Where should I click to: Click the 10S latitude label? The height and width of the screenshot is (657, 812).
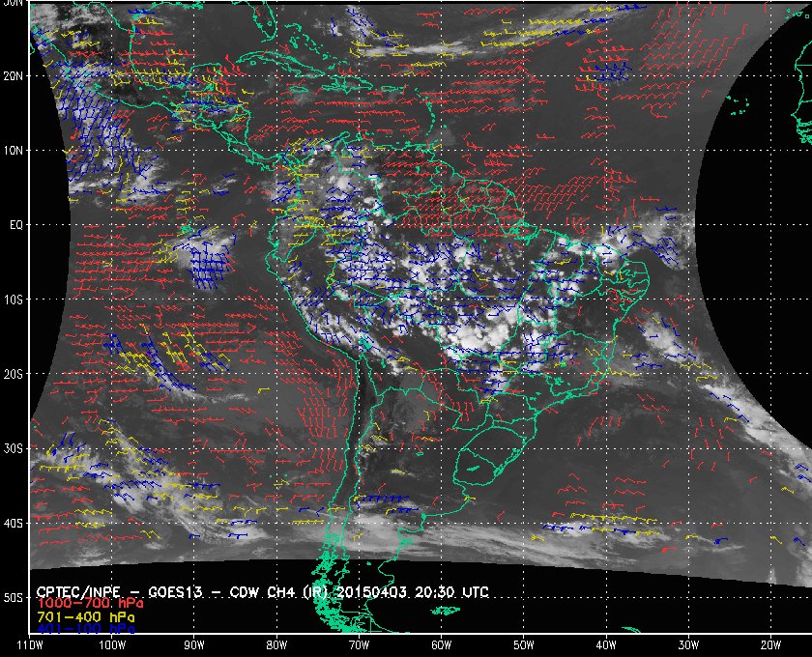[x=13, y=300]
